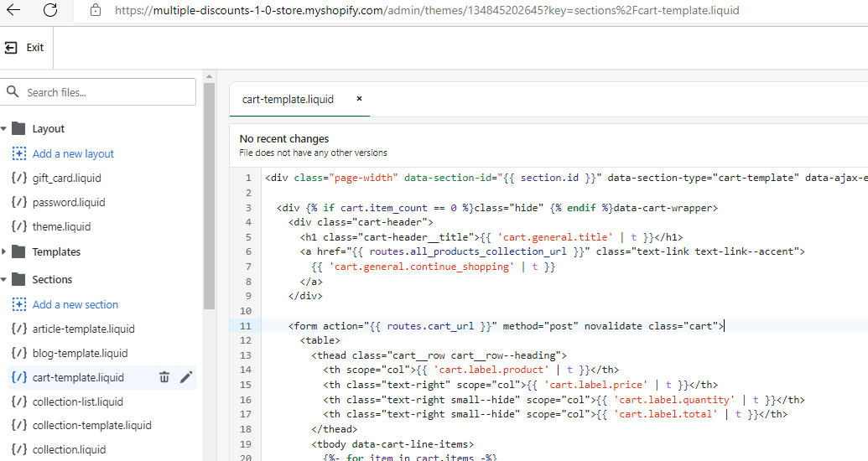Image resolution: width=868 pixels, height=461 pixels.
Task: Click the lock icon in address bar
Action: pos(96,10)
